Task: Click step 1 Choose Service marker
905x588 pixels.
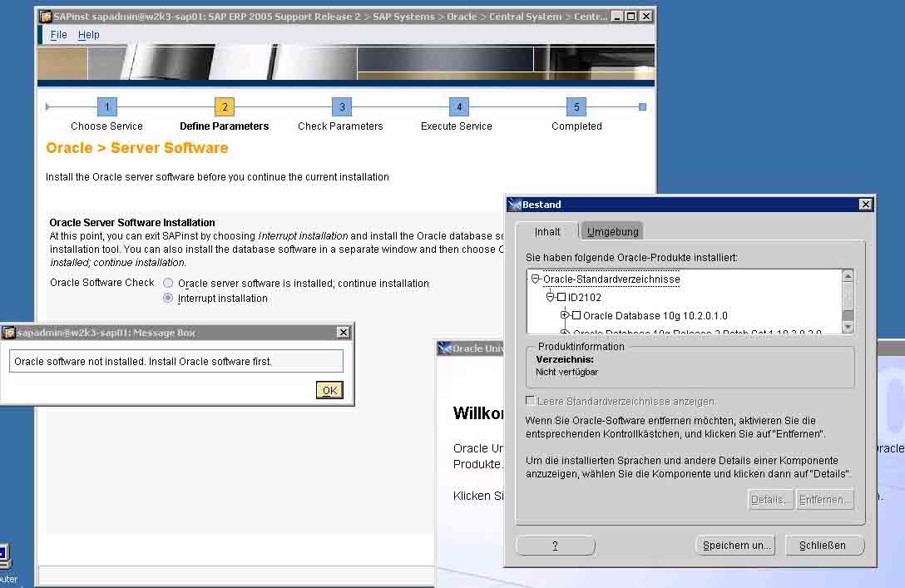Action: 107,106
